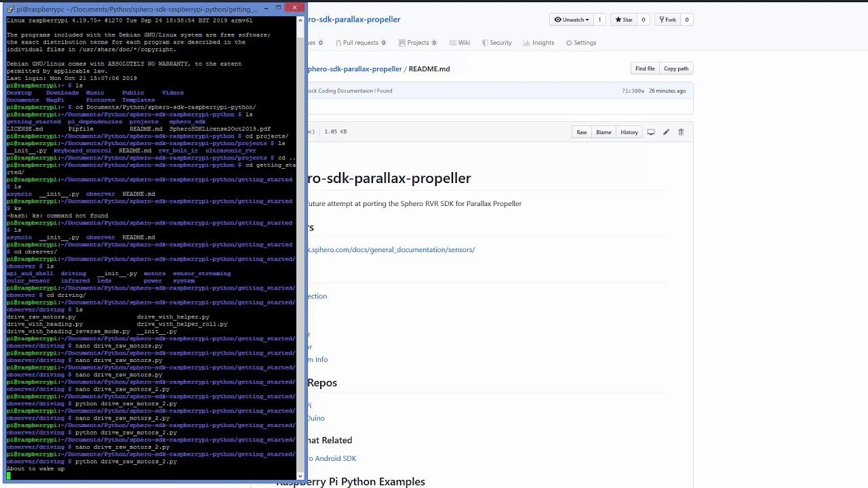Click the 'Last login: Mon Oct 21' line

(71, 79)
